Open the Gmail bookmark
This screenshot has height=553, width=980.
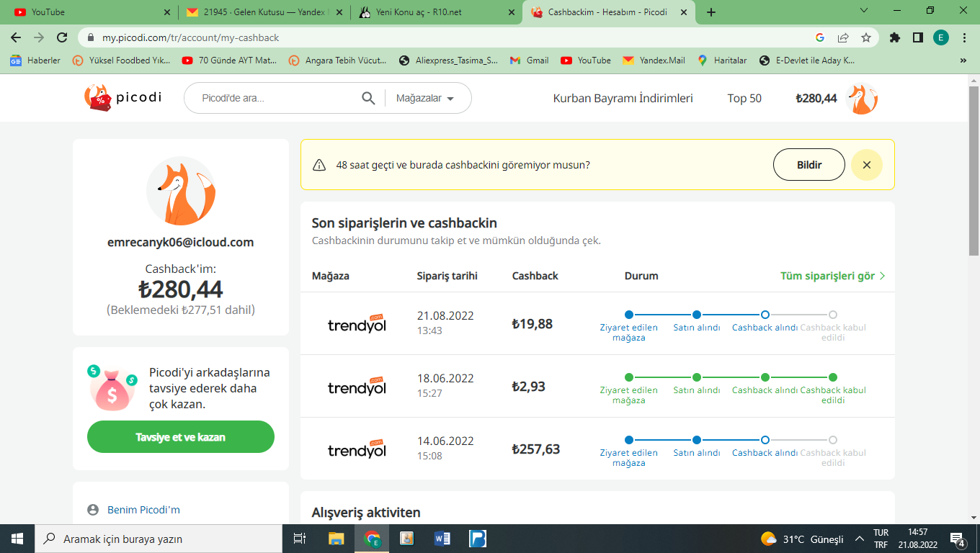529,61
